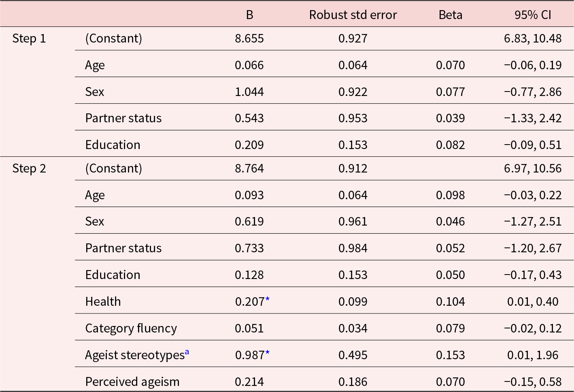
Task: Click the Step 2 constant value 8.764
Action: tap(249, 168)
